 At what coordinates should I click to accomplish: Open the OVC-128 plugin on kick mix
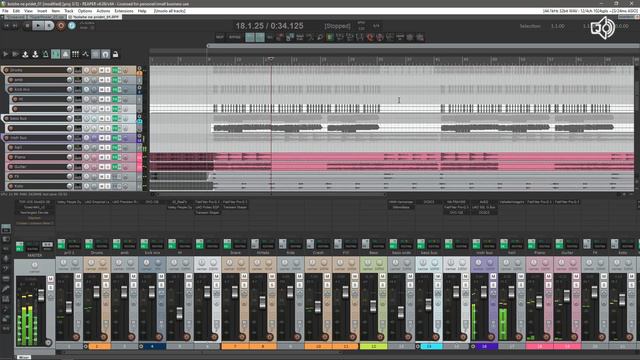click(x=152, y=202)
